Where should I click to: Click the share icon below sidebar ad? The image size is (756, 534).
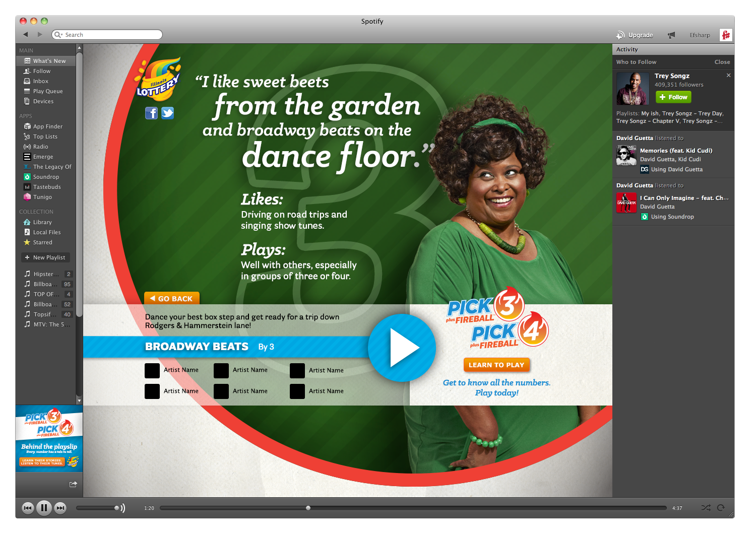tap(73, 484)
